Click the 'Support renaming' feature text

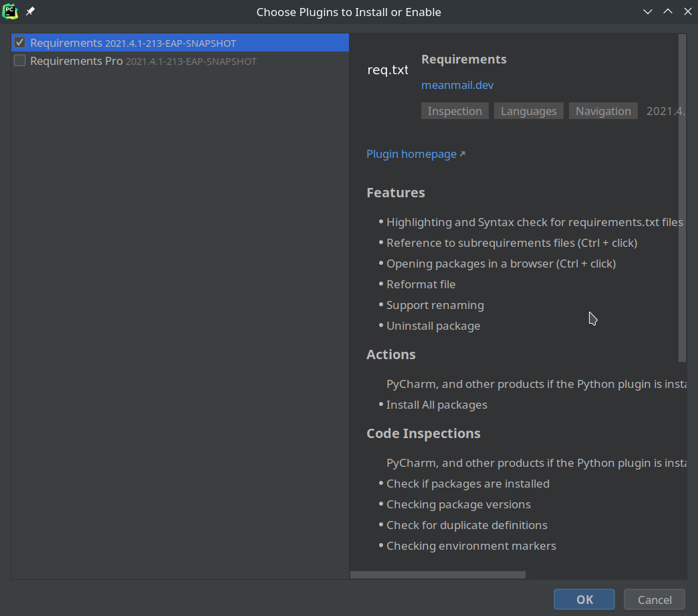(x=435, y=305)
